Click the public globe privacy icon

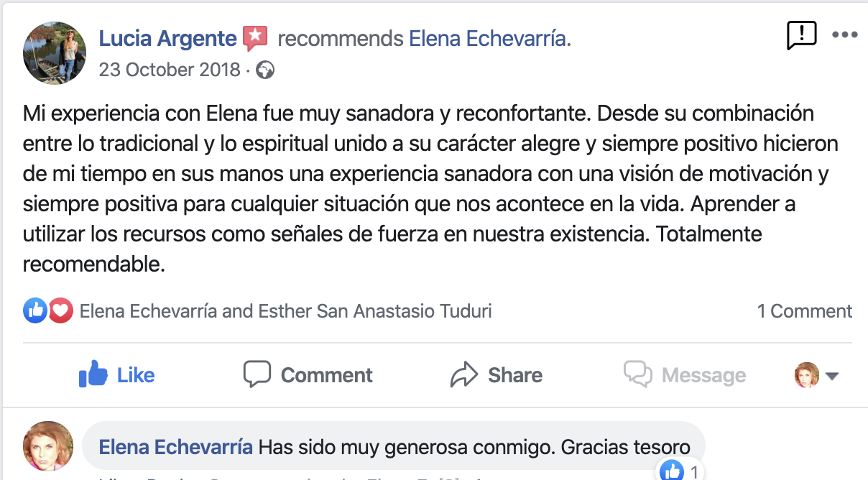pos(265,70)
